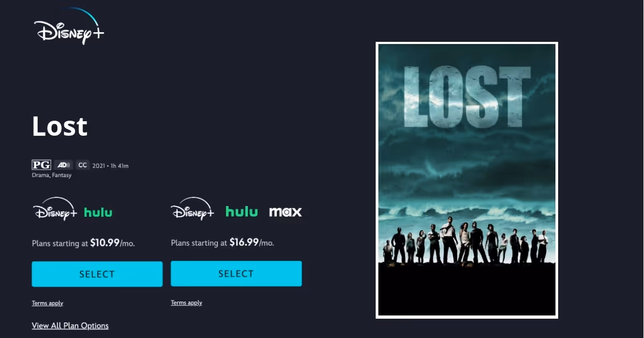Click the 2021 release year and runtime text

click(x=111, y=166)
